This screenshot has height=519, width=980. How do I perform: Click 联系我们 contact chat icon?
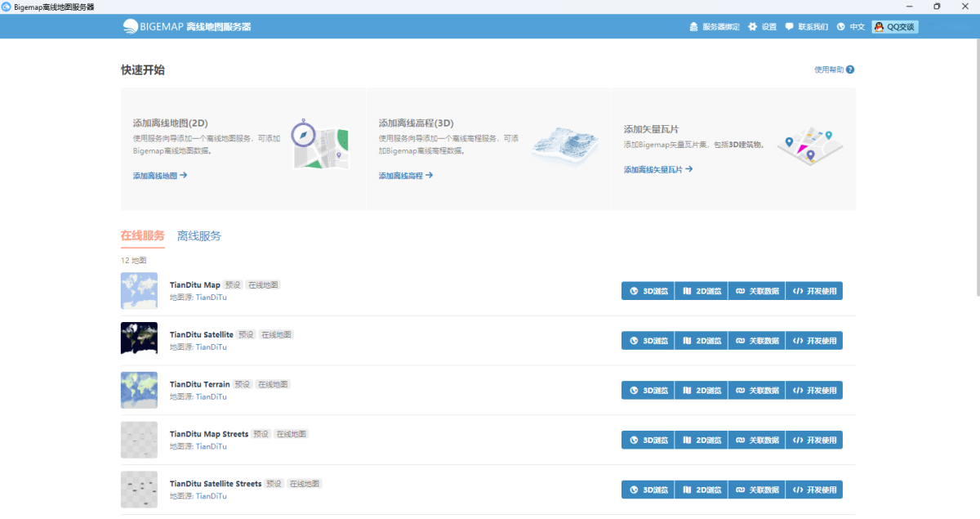click(x=806, y=27)
